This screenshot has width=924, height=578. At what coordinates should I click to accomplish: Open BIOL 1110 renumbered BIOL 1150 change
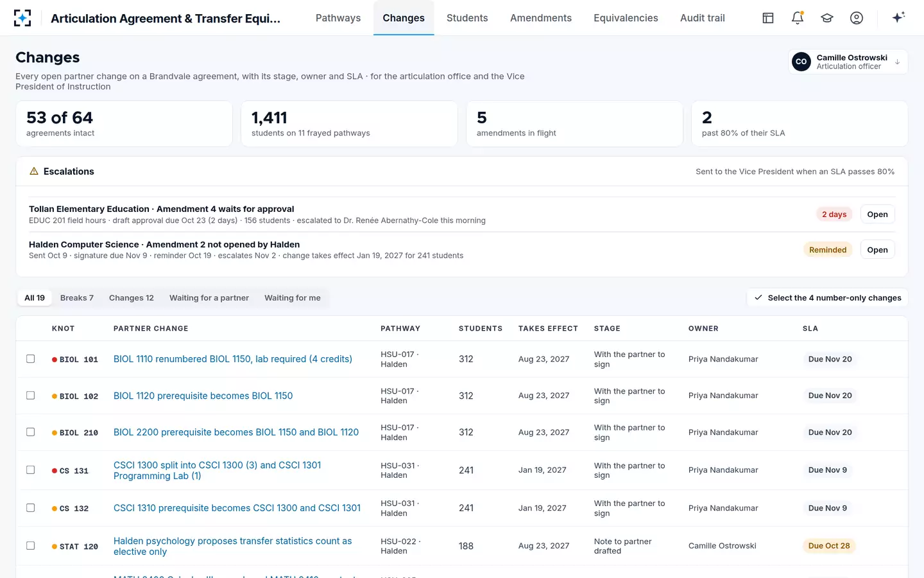tap(233, 359)
